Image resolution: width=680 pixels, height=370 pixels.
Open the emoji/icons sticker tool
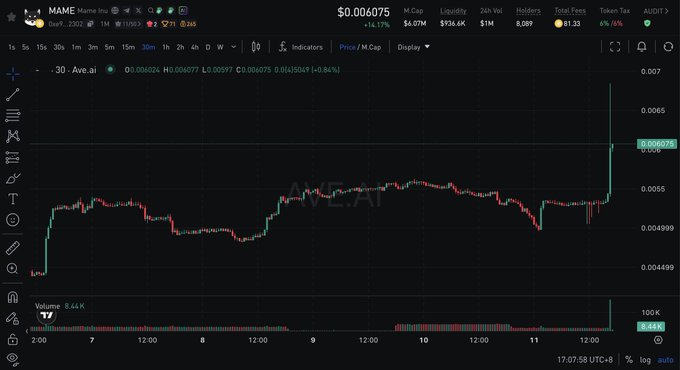[x=13, y=220]
